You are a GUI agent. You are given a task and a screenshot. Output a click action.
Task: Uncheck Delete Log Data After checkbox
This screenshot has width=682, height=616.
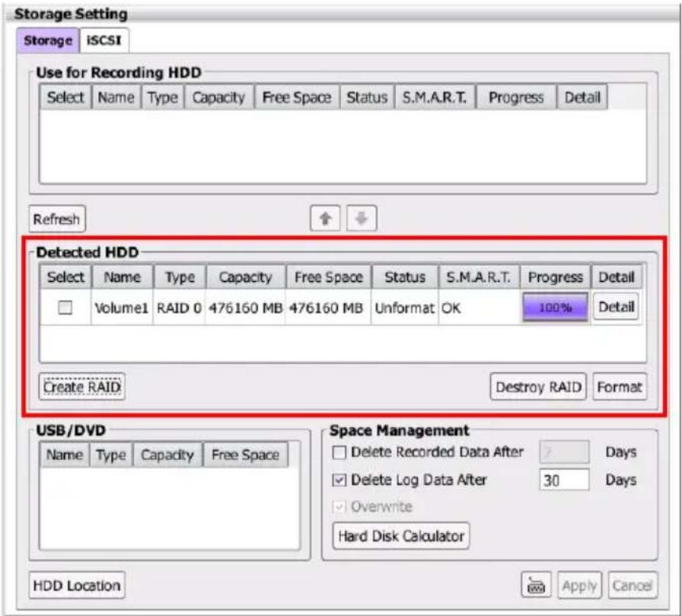click(x=339, y=480)
